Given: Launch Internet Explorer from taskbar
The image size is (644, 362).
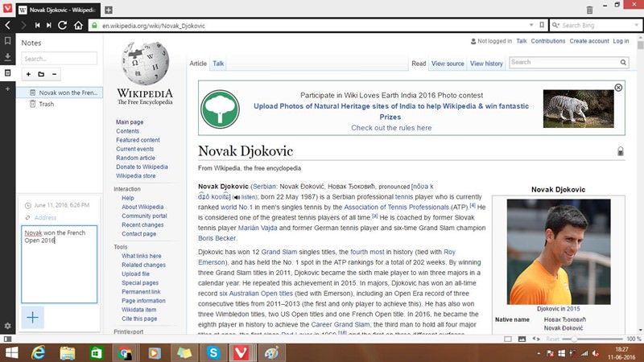Looking at the screenshot, I should coord(38,353).
